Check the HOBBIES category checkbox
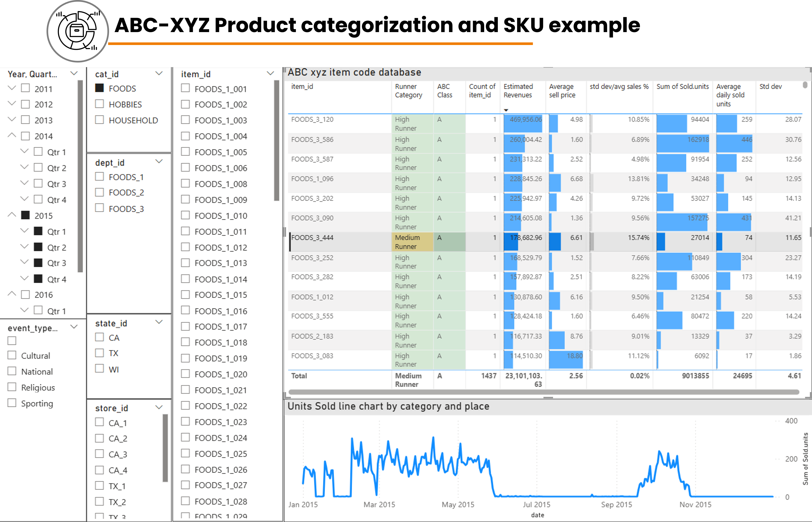812x522 pixels. pyautogui.click(x=99, y=104)
